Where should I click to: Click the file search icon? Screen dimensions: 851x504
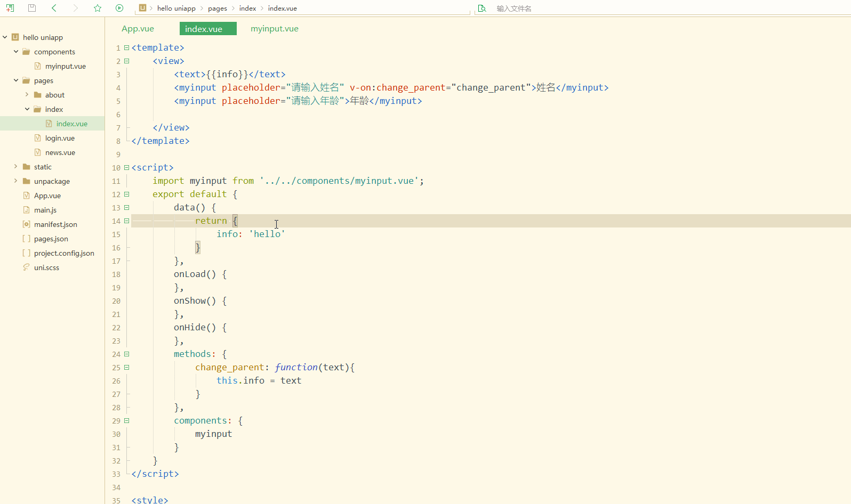(x=482, y=8)
